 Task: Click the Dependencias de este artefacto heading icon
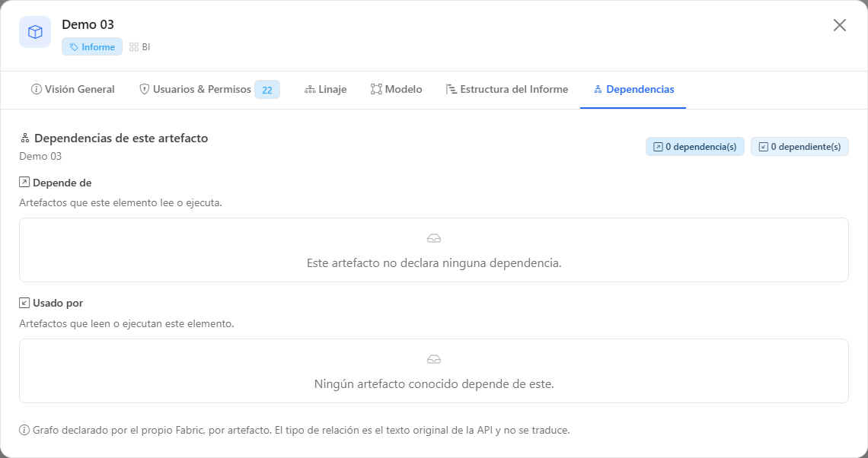(x=25, y=138)
